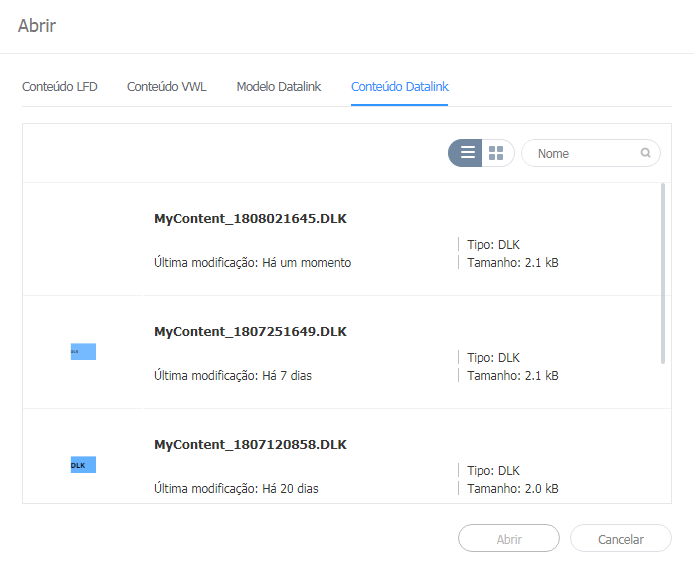Open the Conteúdo LFD tab
The width and height of the screenshot is (694, 569).
coord(60,87)
